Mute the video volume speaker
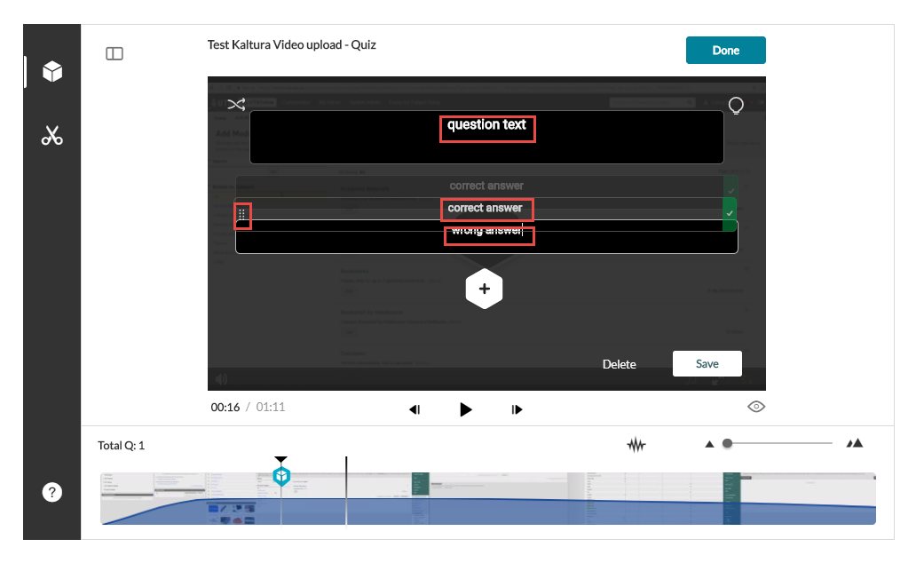 221,379
